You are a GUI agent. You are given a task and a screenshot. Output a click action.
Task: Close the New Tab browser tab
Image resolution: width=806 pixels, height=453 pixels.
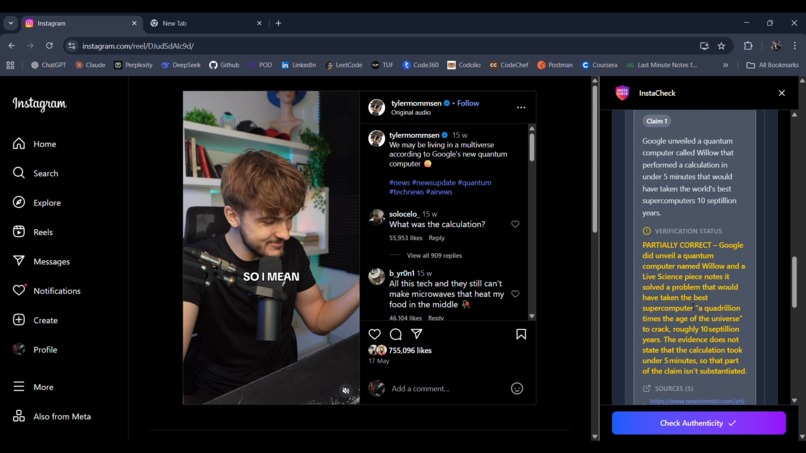(x=259, y=23)
